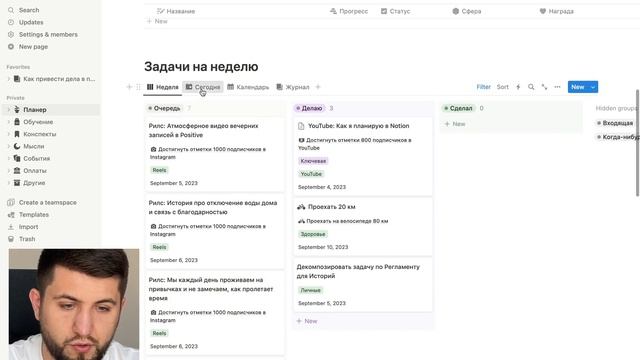The width and height of the screenshot is (640, 360).
Task: Click the Статус column header
Action: click(x=396, y=11)
